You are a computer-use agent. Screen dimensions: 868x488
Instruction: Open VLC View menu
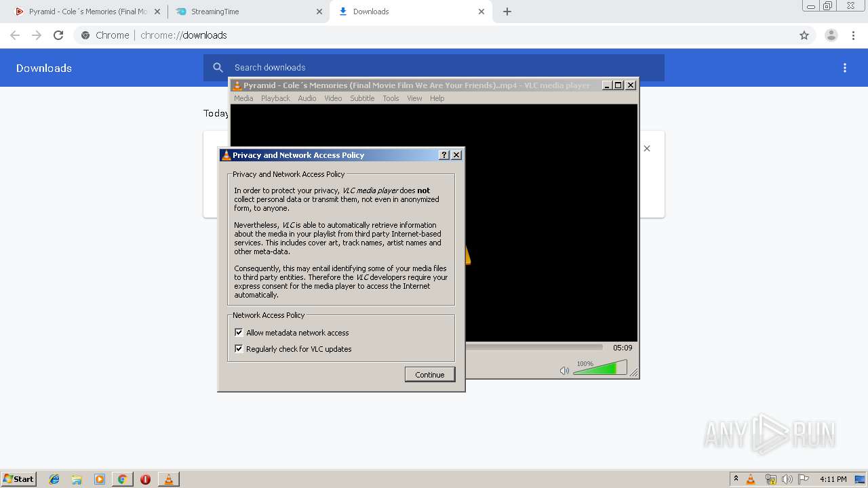(414, 98)
